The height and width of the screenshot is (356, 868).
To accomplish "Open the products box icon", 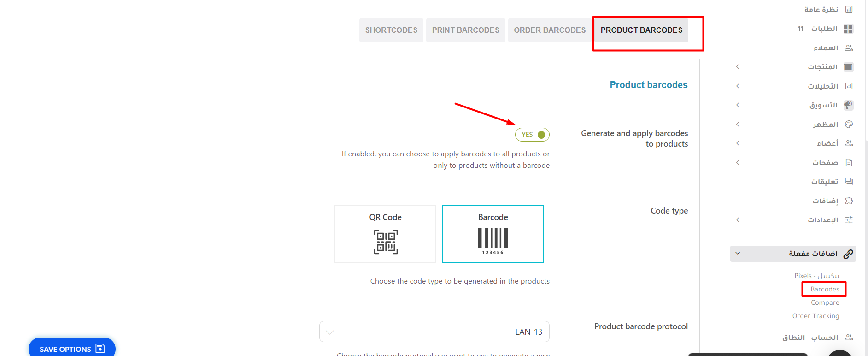I will pyautogui.click(x=848, y=67).
